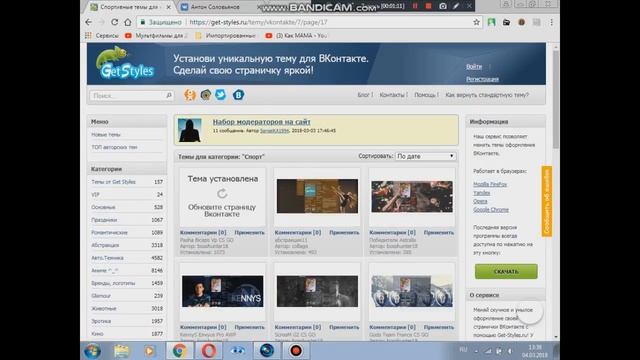Viewport: 640px width, 360px height.
Task: Click the 'Войти' login link
Action: (x=474, y=67)
